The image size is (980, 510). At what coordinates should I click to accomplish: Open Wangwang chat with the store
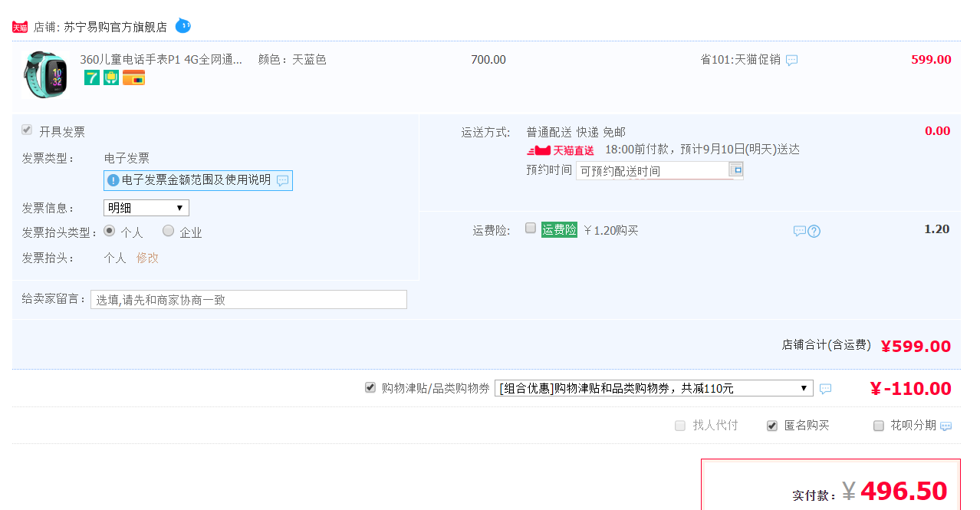(183, 25)
